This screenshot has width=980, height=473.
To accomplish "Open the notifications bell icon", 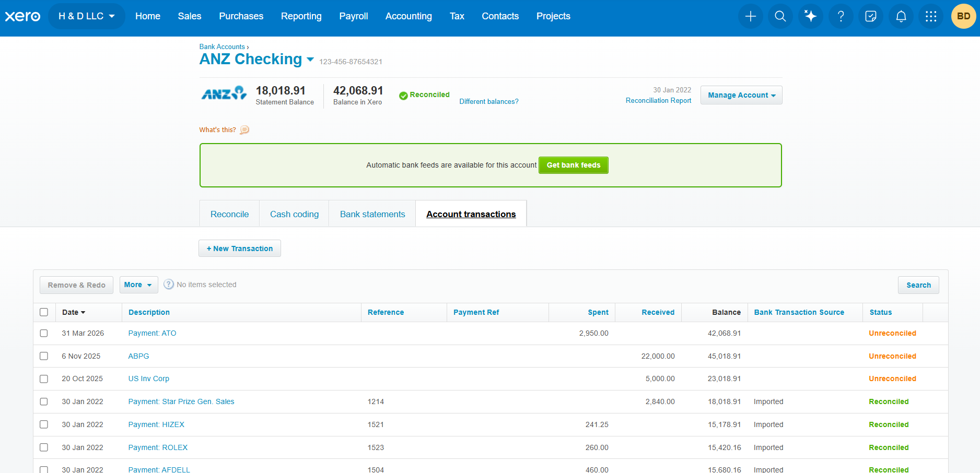I will (901, 16).
